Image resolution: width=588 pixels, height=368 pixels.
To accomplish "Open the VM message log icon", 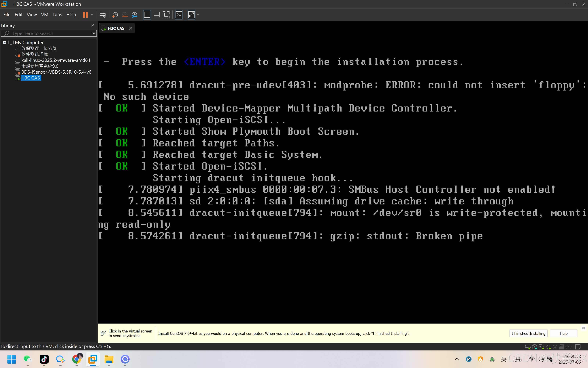I will pyautogui.click(x=578, y=347).
